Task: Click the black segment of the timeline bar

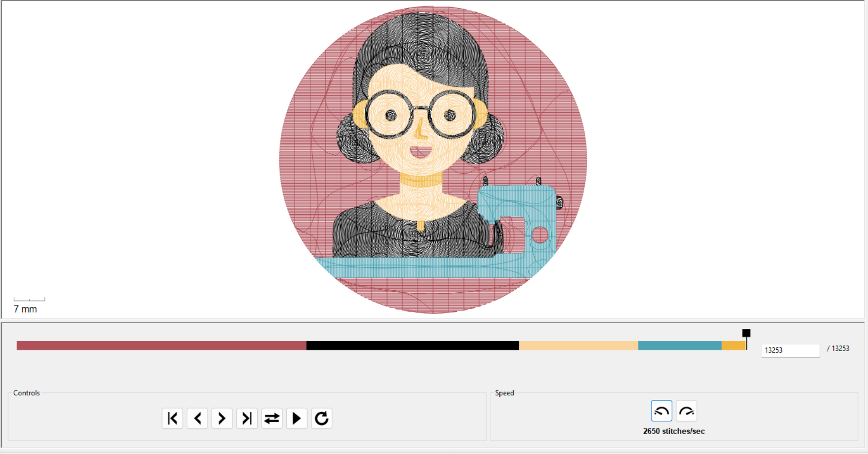Action: [x=413, y=345]
